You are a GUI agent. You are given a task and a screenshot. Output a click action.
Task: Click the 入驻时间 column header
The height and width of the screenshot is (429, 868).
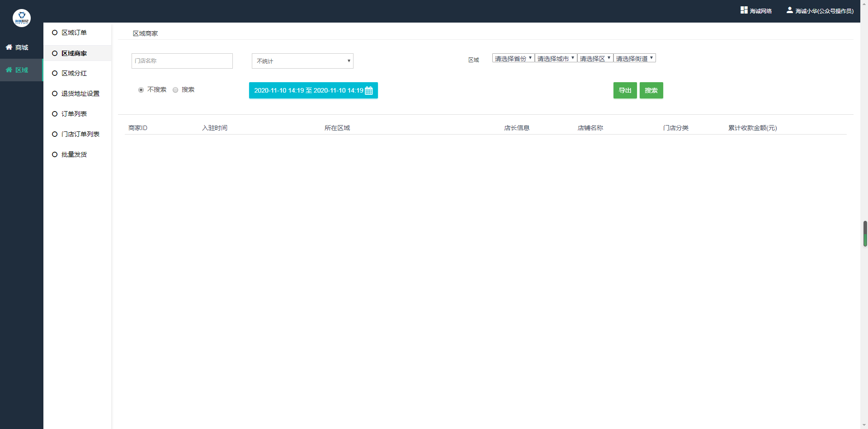215,128
